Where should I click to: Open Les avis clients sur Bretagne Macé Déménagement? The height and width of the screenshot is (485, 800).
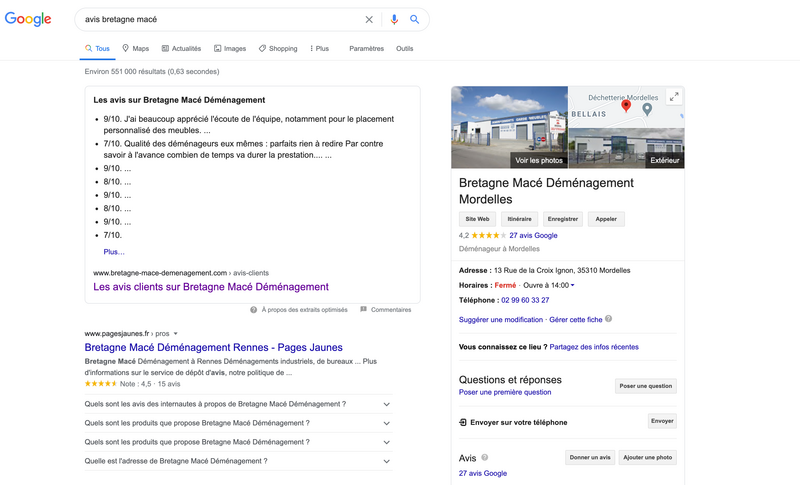click(x=211, y=287)
